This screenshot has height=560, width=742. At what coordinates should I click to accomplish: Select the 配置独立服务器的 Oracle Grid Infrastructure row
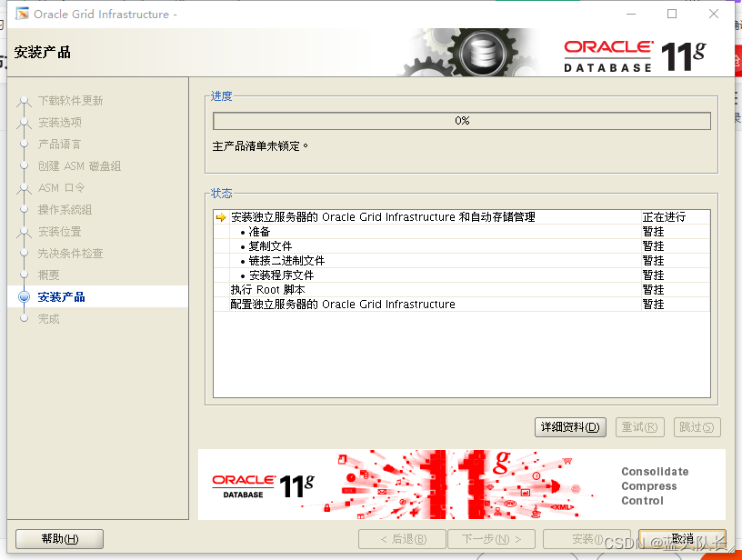point(461,305)
